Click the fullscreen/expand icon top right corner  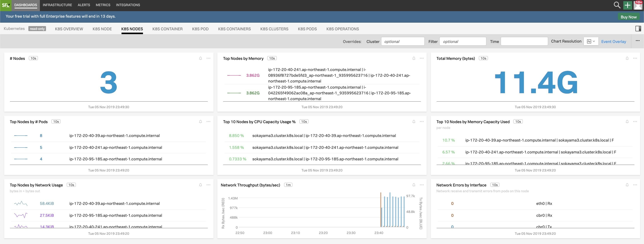coord(638,29)
